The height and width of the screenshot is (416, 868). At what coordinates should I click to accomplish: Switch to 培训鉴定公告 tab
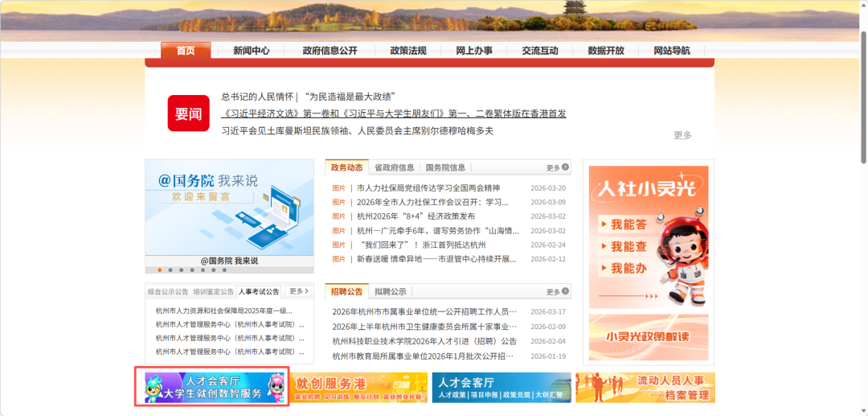point(214,290)
